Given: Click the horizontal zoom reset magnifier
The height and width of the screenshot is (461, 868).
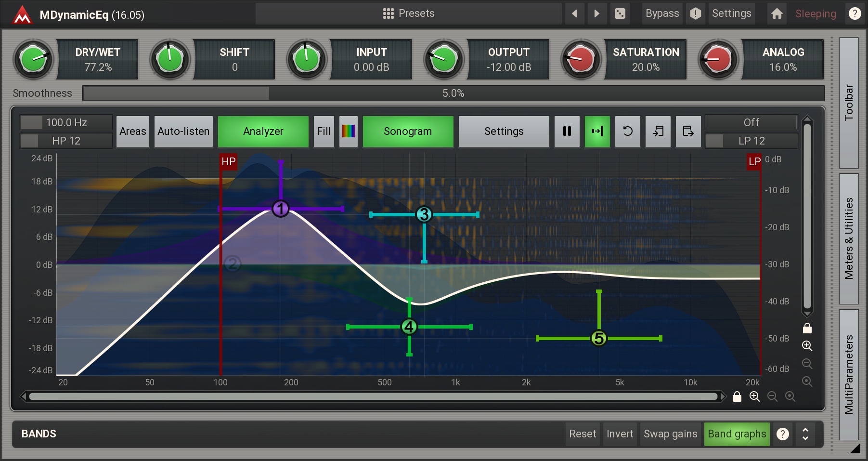Looking at the screenshot, I should click(x=790, y=396).
